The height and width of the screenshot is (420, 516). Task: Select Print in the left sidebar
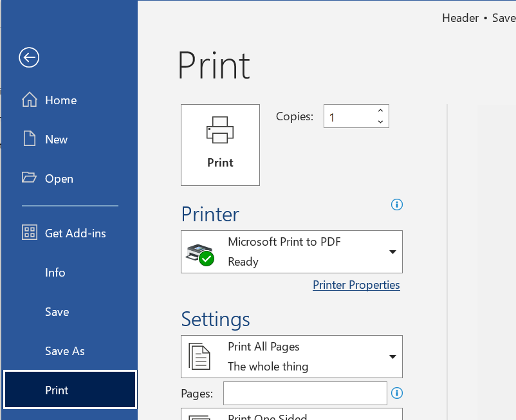pyautogui.click(x=57, y=390)
